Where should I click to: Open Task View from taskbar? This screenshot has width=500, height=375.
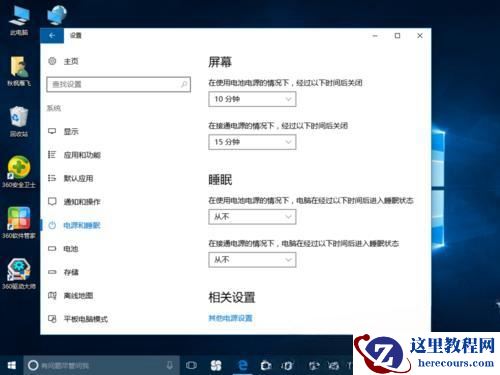click(191, 365)
